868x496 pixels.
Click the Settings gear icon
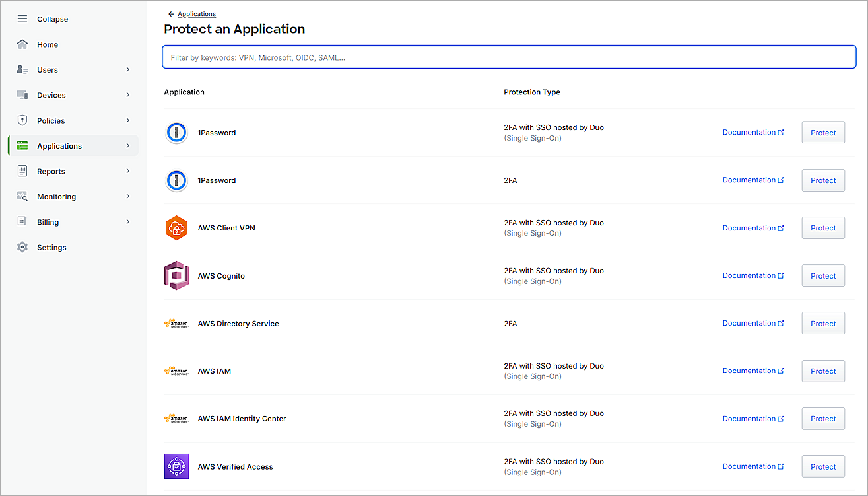pyautogui.click(x=22, y=247)
